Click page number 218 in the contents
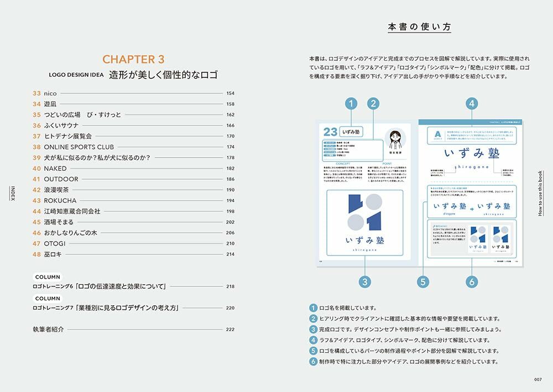 230,286
